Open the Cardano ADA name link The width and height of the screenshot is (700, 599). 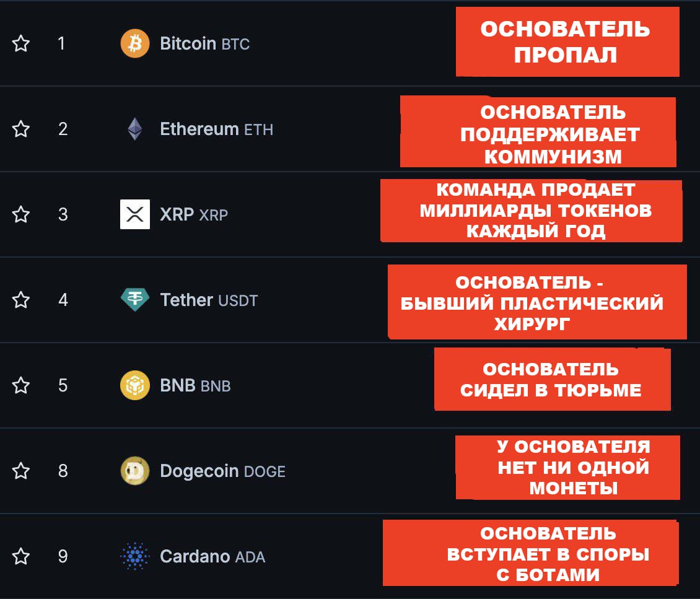[212, 557]
